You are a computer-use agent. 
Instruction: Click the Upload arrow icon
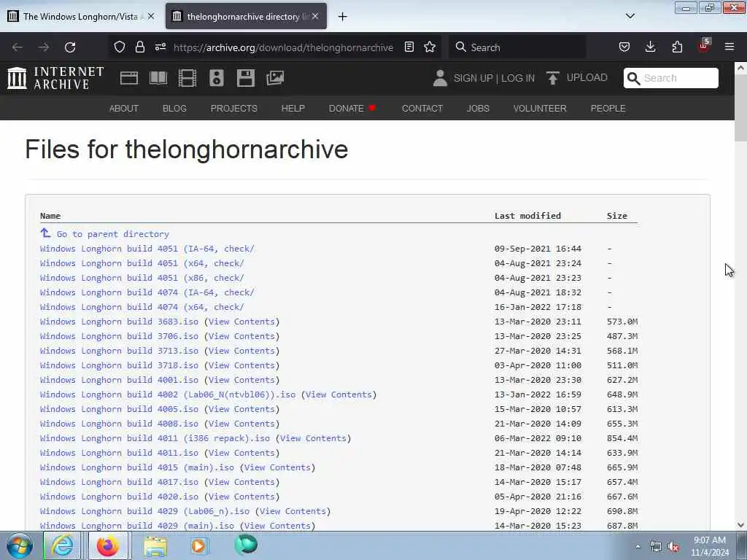pyautogui.click(x=553, y=78)
